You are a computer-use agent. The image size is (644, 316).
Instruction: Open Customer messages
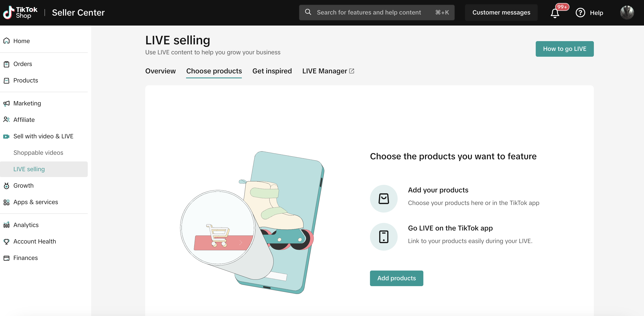[x=501, y=13]
